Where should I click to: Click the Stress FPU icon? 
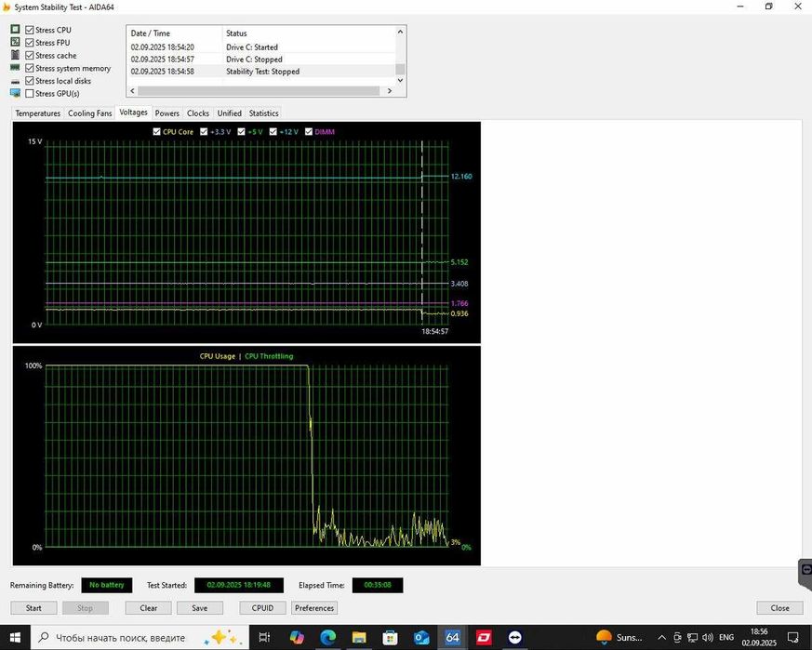coord(15,42)
